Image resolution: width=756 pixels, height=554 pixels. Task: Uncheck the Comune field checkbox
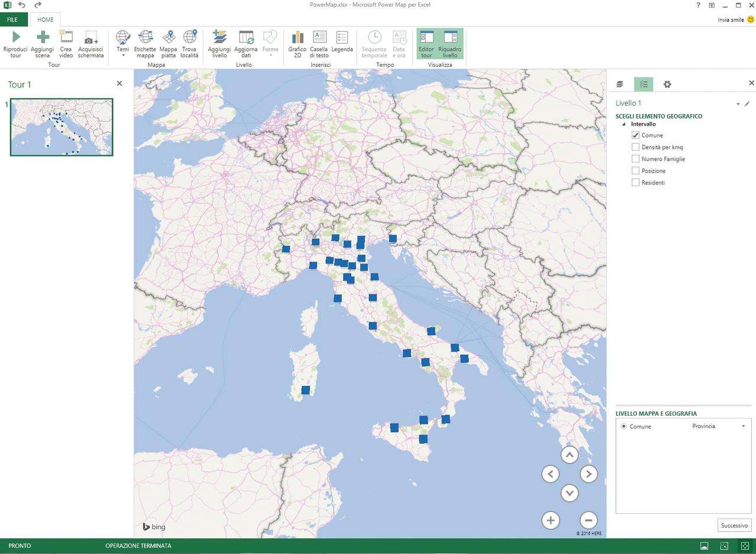(636, 135)
